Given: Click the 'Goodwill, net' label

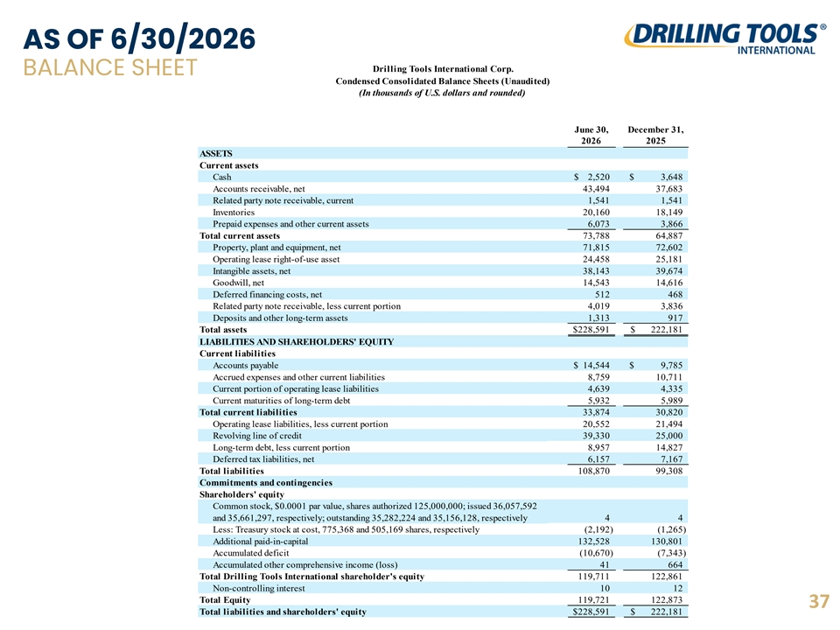Looking at the screenshot, I should point(238,283).
